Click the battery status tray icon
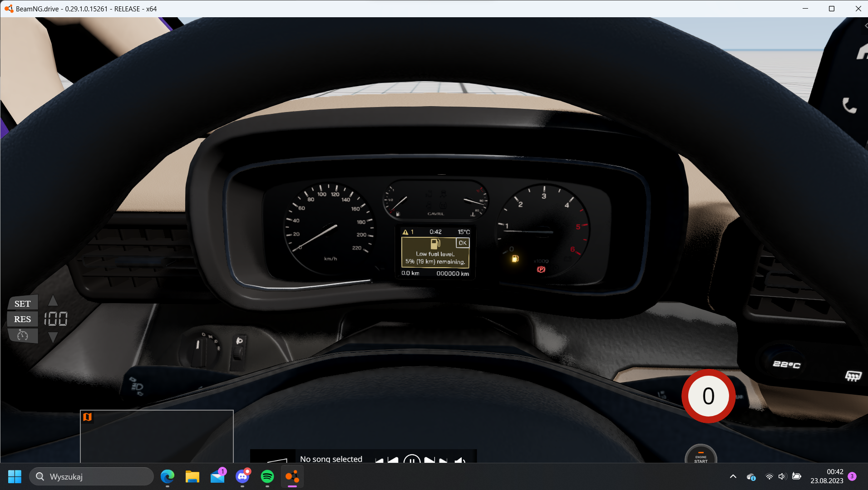Image resolution: width=868 pixels, height=490 pixels. click(796, 476)
